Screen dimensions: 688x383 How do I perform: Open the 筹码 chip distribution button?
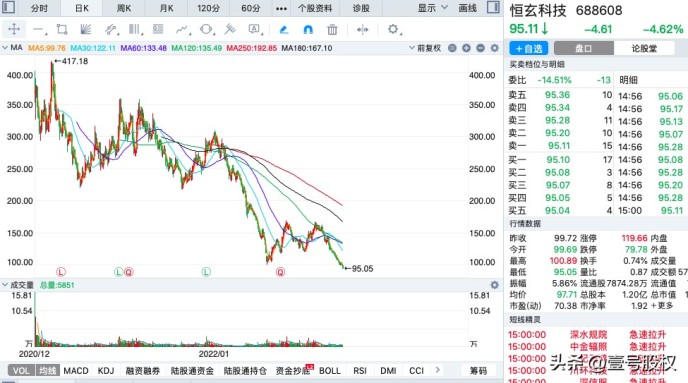pyautogui.click(x=478, y=371)
